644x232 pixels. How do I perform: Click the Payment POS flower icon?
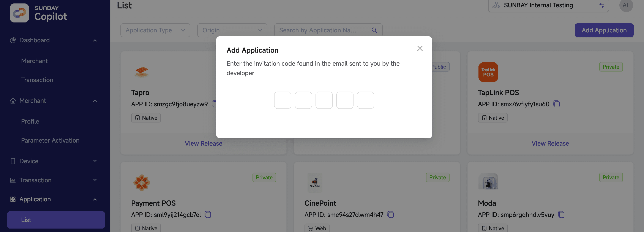click(x=142, y=183)
